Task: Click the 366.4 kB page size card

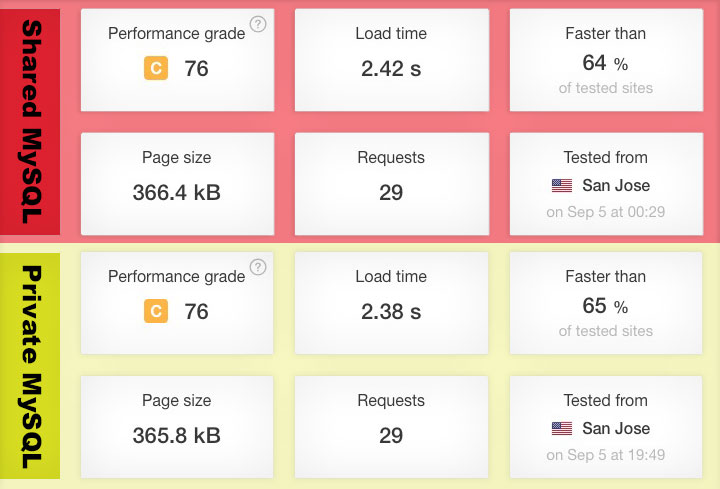Action: click(177, 184)
